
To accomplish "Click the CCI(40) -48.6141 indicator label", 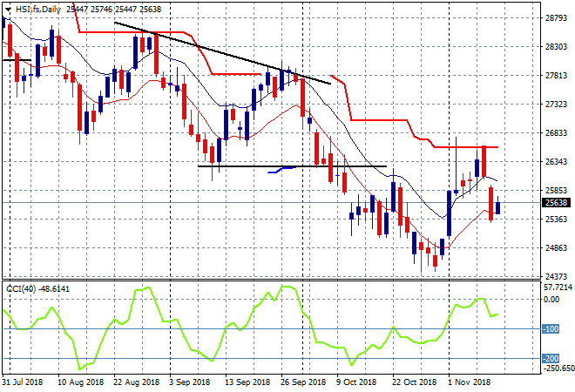I will click(x=37, y=289).
